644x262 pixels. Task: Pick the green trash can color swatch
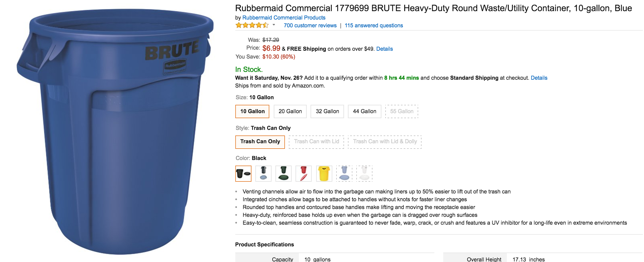click(x=284, y=174)
